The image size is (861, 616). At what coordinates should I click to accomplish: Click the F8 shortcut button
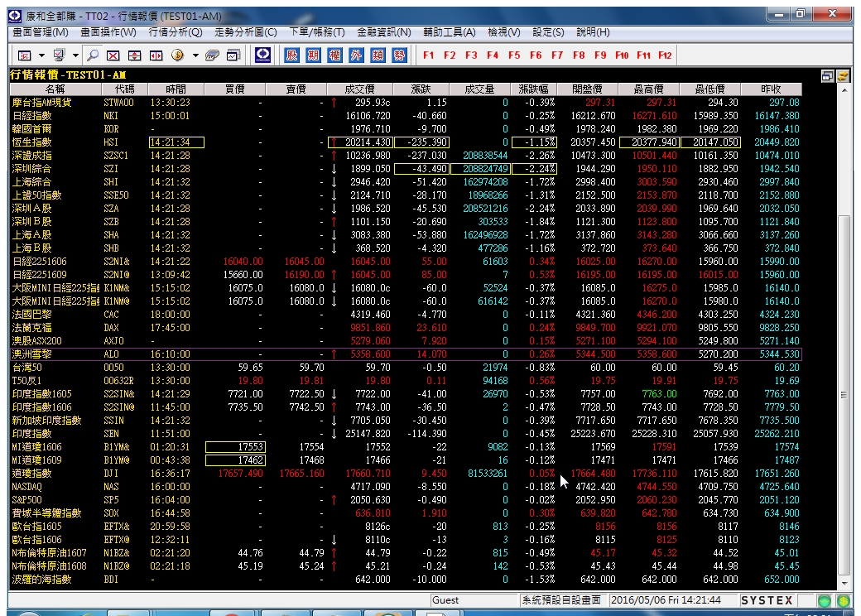[579, 55]
